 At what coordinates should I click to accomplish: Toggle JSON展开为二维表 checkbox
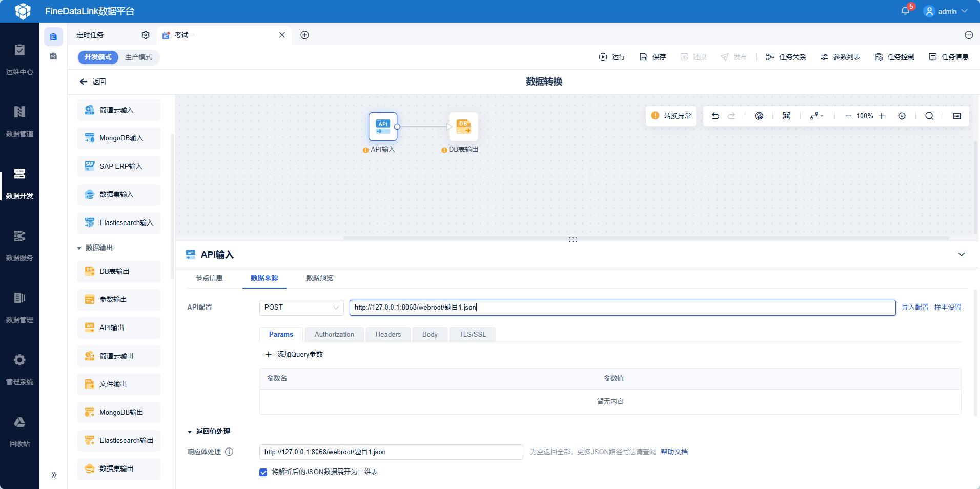(263, 472)
